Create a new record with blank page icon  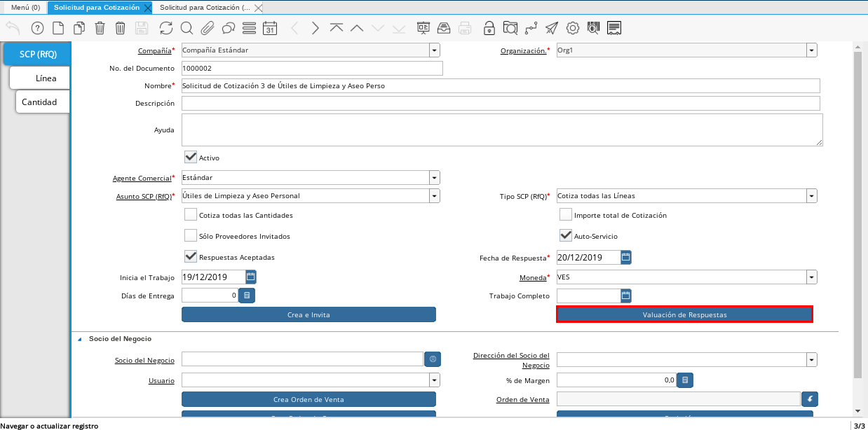pyautogui.click(x=58, y=28)
